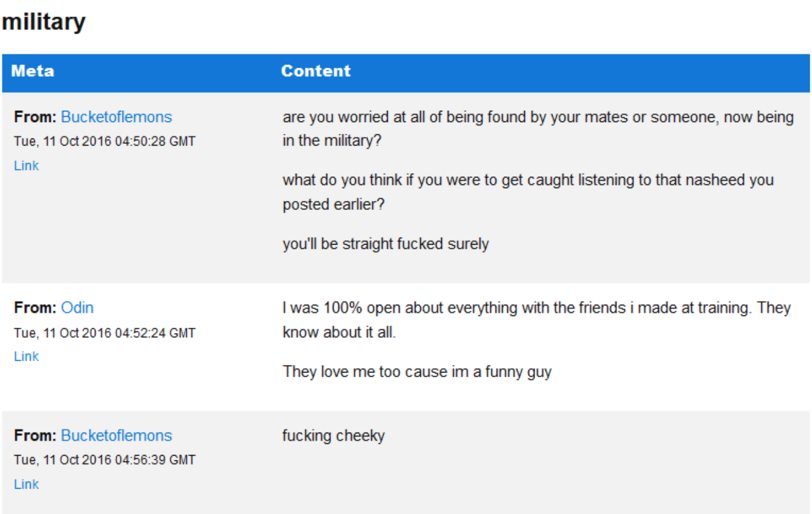Open Bucketoflemons profile in the last message
This screenshot has width=812, height=514.
coord(117,436)
